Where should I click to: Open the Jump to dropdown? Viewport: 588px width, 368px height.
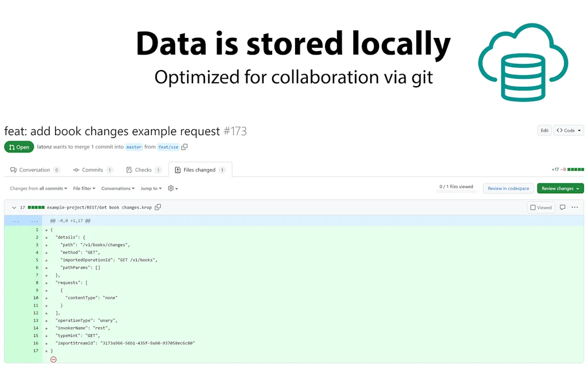coord(151,189)
